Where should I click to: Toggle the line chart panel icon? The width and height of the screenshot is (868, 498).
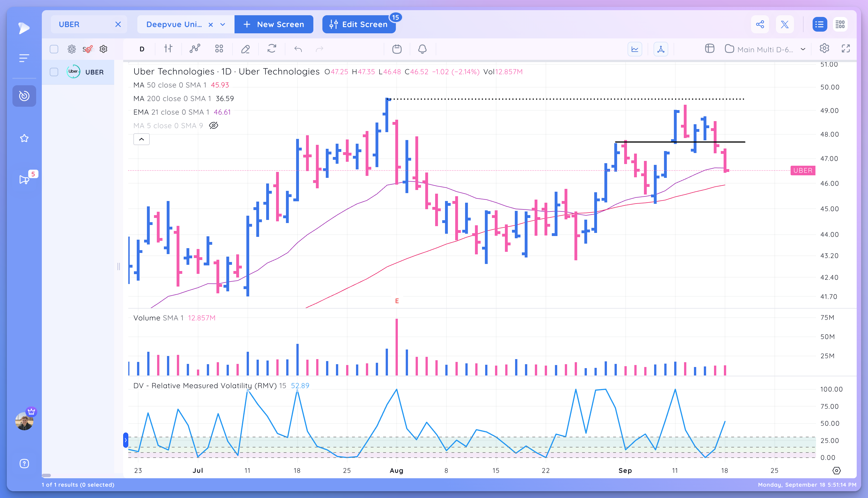[x=635, y=49]
